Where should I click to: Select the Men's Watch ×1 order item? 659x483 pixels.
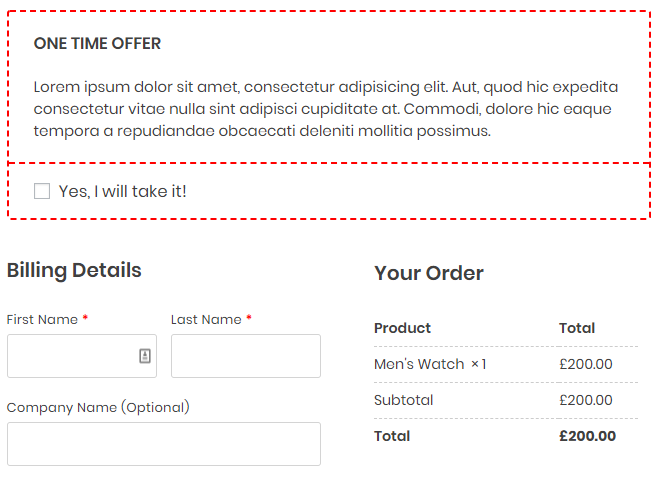pos(430,364)
